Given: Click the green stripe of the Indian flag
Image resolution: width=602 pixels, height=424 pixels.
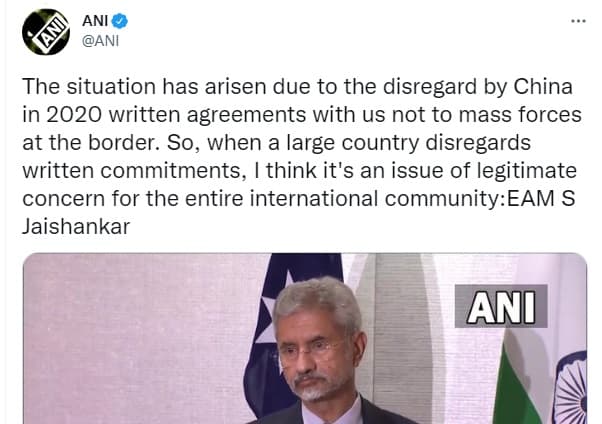Looking at the screenshot, I should coord(513,388).
